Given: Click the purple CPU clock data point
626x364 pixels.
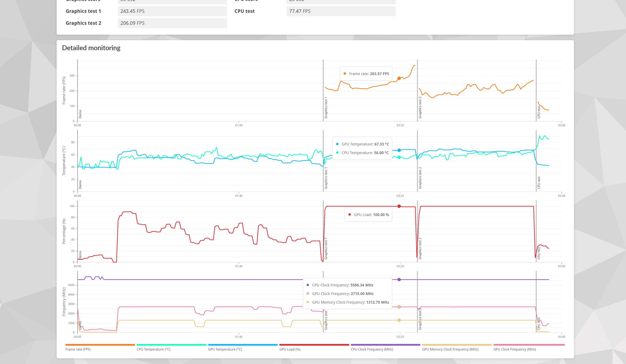Looking at the screenshot, I should pos(399,280).
